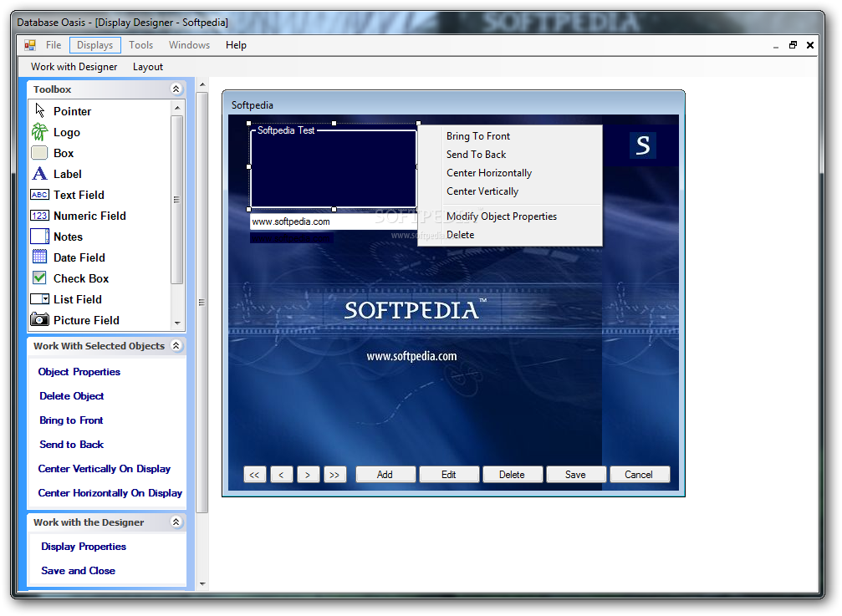The image size is (842, 616).
Task: Restore down the child designer window
Action: coord(793,45)
